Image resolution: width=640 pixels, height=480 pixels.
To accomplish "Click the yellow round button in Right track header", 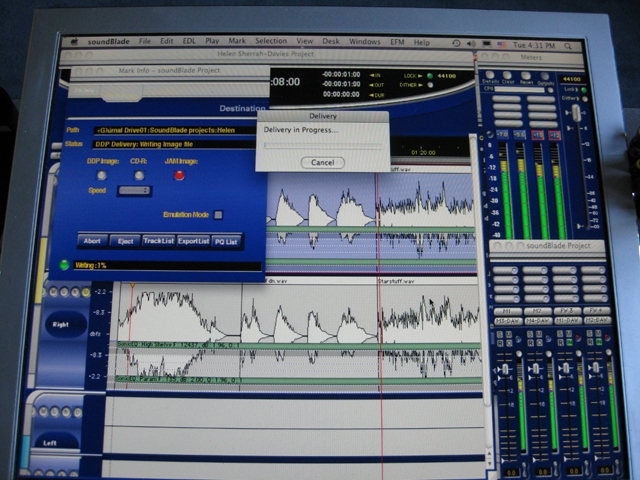I will click(x=86, y=292).
